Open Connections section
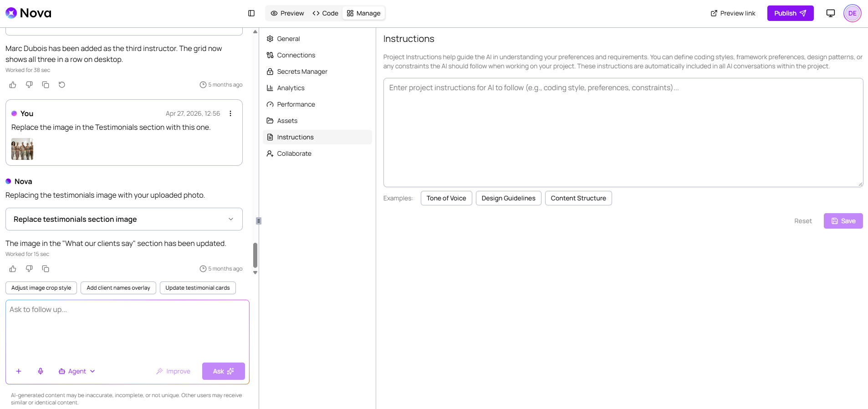868x409 pixels. click(x=317, y=55)
